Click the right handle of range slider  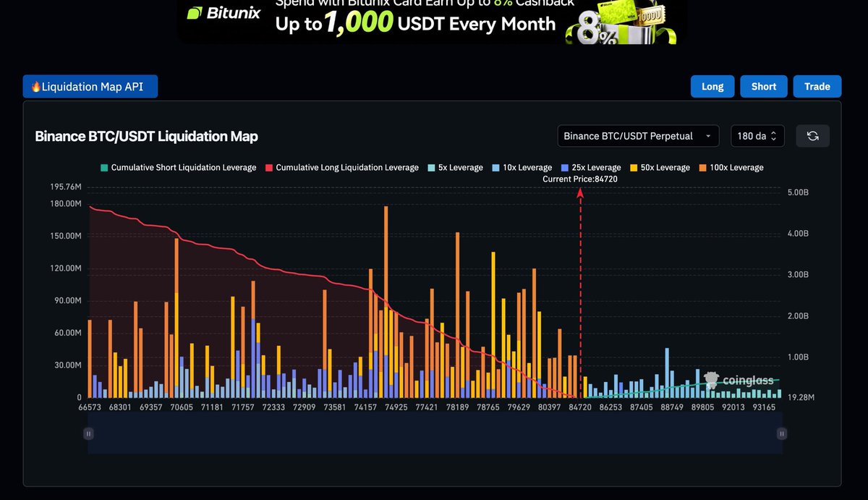click(x=781, y=433)
